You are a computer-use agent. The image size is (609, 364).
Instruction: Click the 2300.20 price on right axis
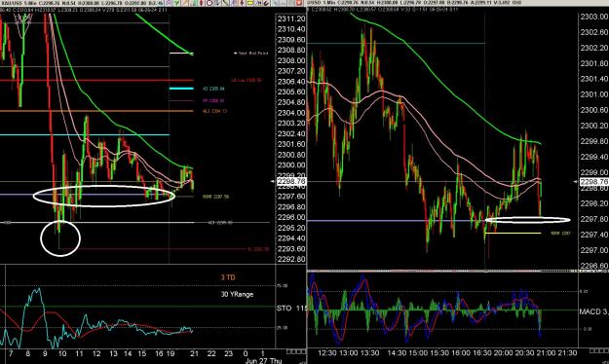click(593, 126)
